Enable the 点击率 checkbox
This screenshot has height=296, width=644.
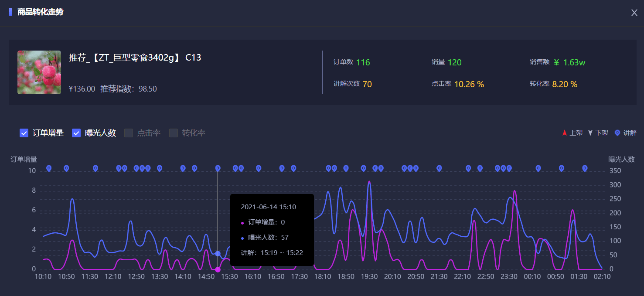pyautogui.click(x=129, y=133)
